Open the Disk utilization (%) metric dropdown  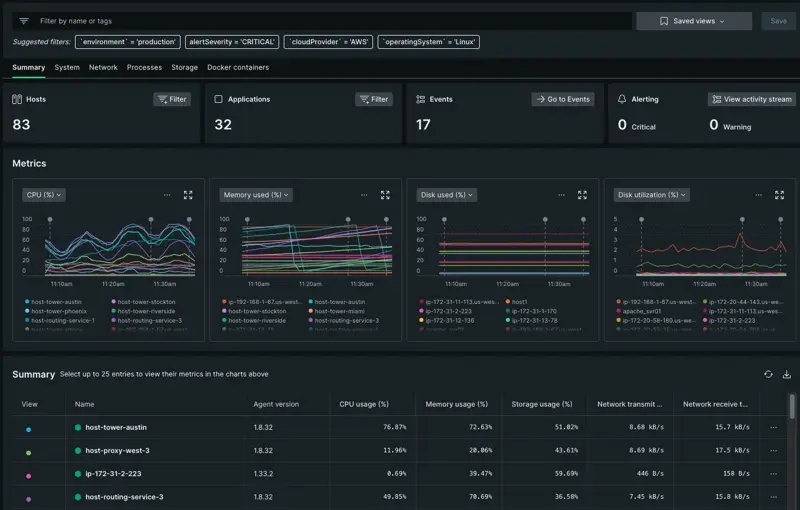[651, 195]
